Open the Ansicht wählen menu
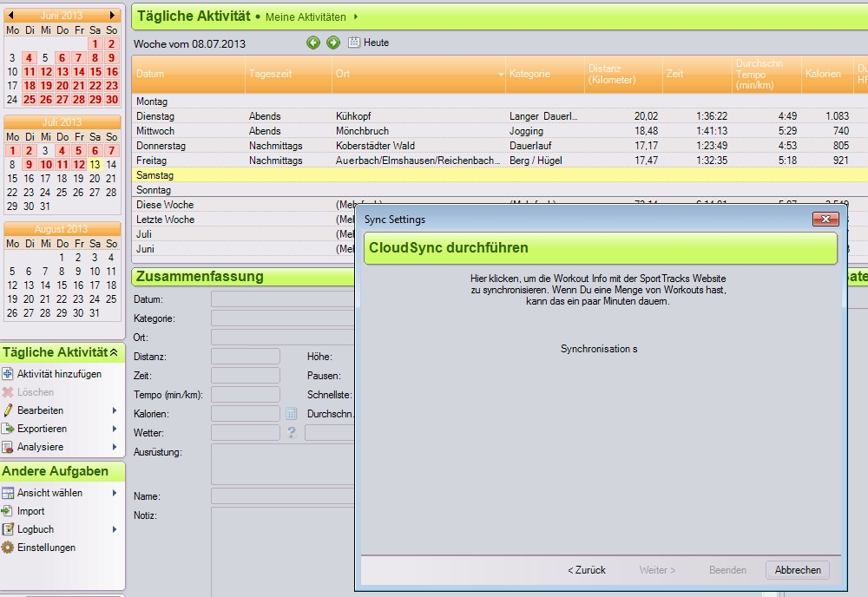Image resolution: width=868 pixels, height=597 pixels. pos(49,493)
